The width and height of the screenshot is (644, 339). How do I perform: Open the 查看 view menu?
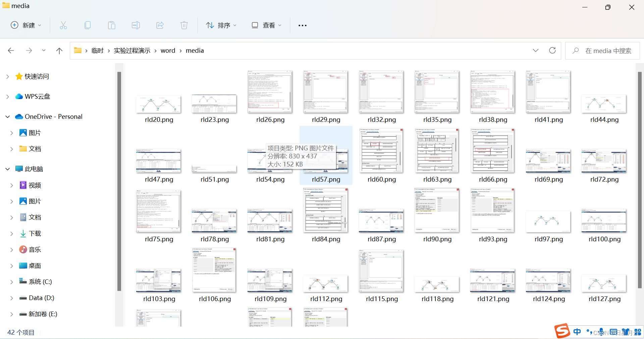click(x=267, y=25)
